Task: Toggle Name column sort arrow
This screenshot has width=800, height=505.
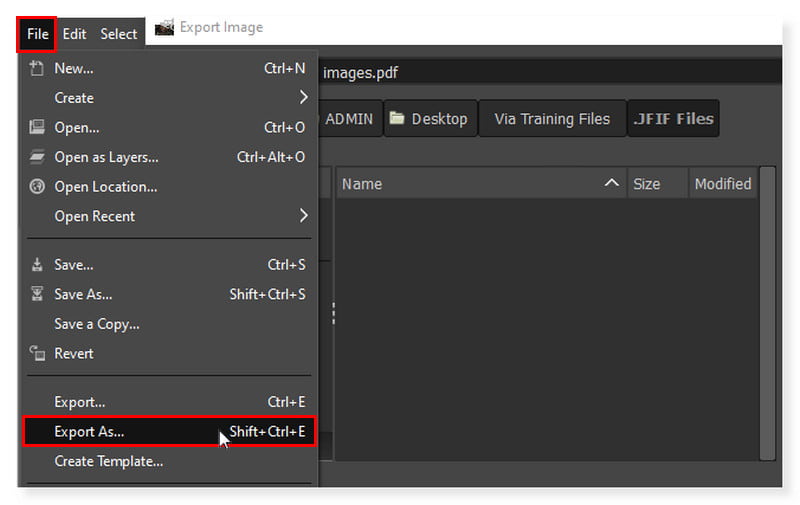Action: pos(611,183)
